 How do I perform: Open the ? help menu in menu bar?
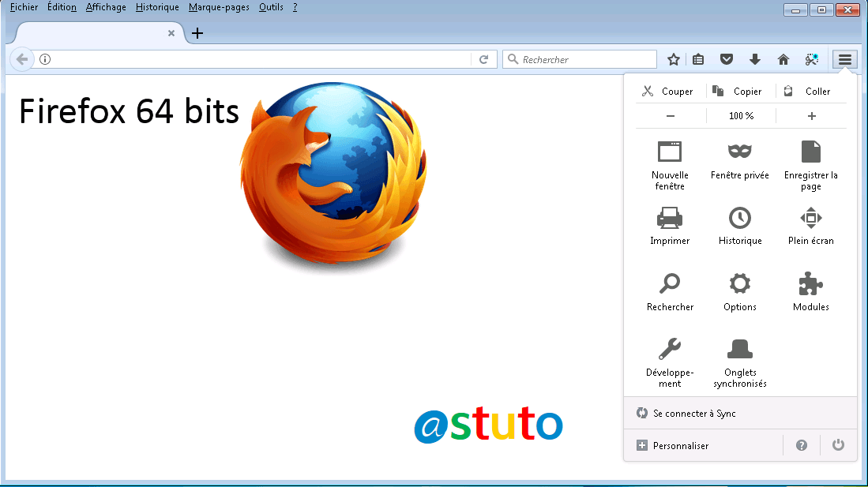coord(295,7)
